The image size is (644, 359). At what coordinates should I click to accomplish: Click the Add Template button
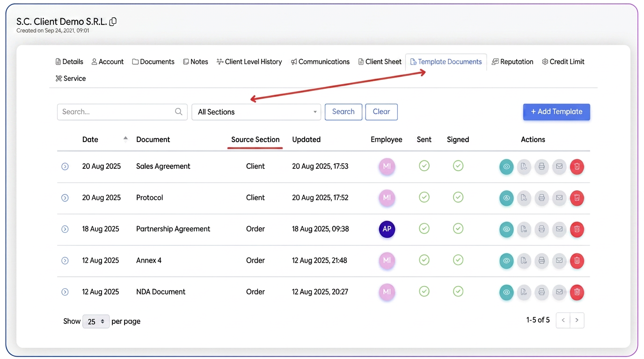tap(556, 112)
